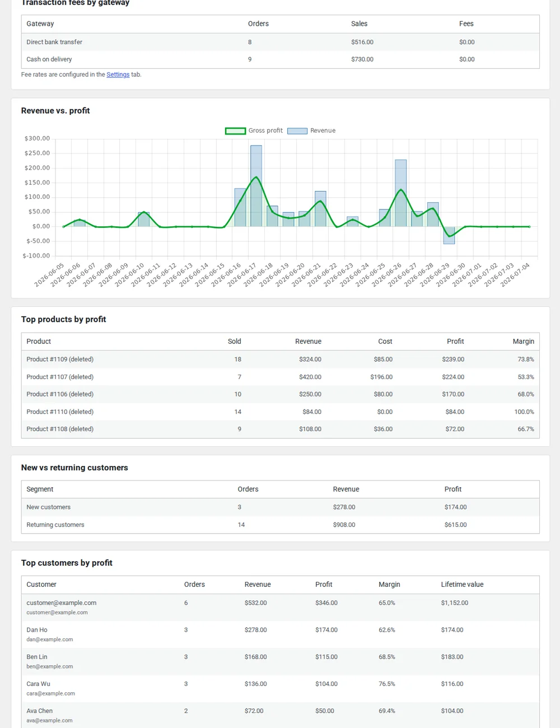
Task: Open the Settings link below gateway table
Action: [x=118, y=74]
